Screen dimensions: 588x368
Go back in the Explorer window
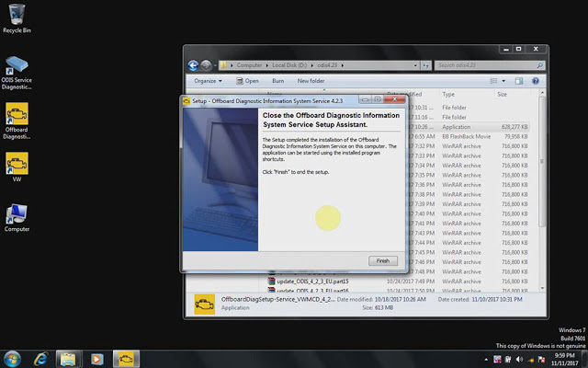click(193, 65)
